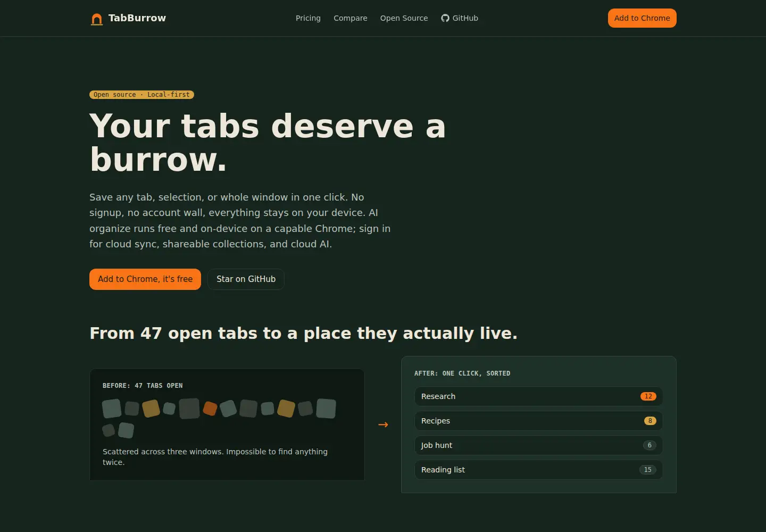Screen dimensions: 766x532
Task: Click the "Scattered across three windows" caption
Action: tap(215, 457)
